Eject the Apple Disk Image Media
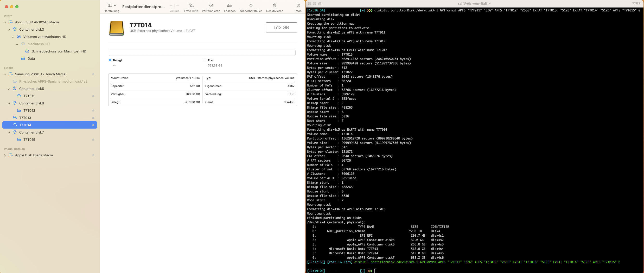Screen dimensions: 644x273 click(x=93, y=155)
